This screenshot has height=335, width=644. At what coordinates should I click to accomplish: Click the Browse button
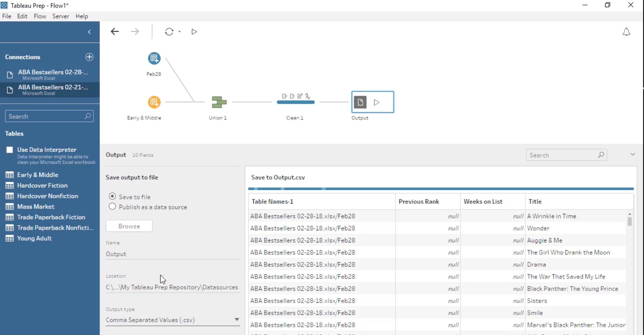[129, 226]
